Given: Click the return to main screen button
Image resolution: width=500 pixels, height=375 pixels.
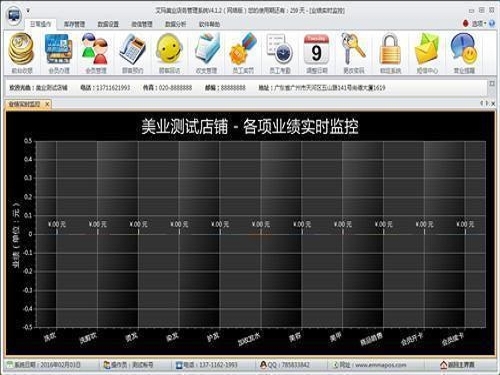Looking at the screenshot, I should [x=457, y=365].
